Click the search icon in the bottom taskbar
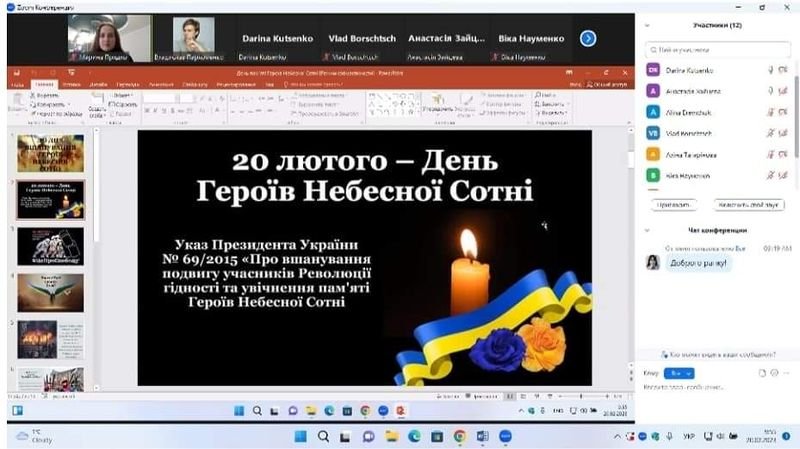800x449 pixels. coord(322,436)
